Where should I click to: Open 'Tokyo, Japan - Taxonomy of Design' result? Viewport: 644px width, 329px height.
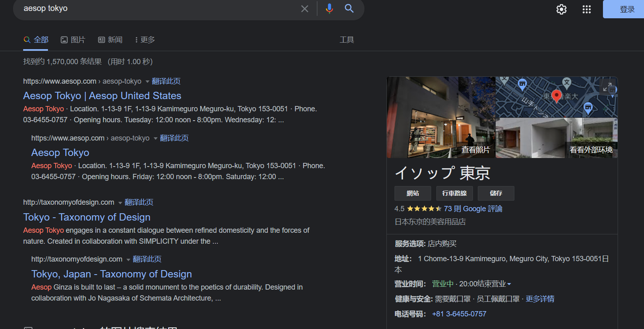coord(112,274)
